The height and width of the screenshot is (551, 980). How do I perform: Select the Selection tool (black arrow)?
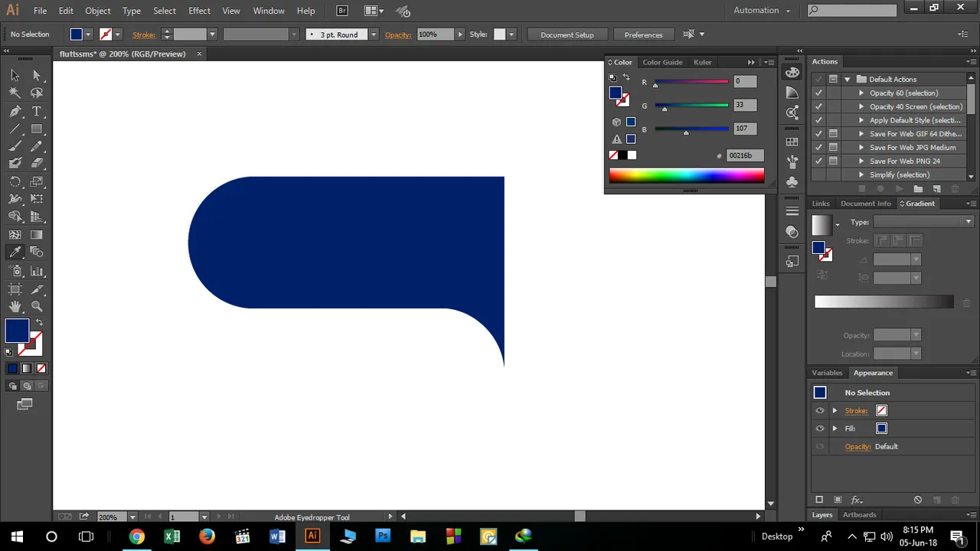click(x=15, y=75)
